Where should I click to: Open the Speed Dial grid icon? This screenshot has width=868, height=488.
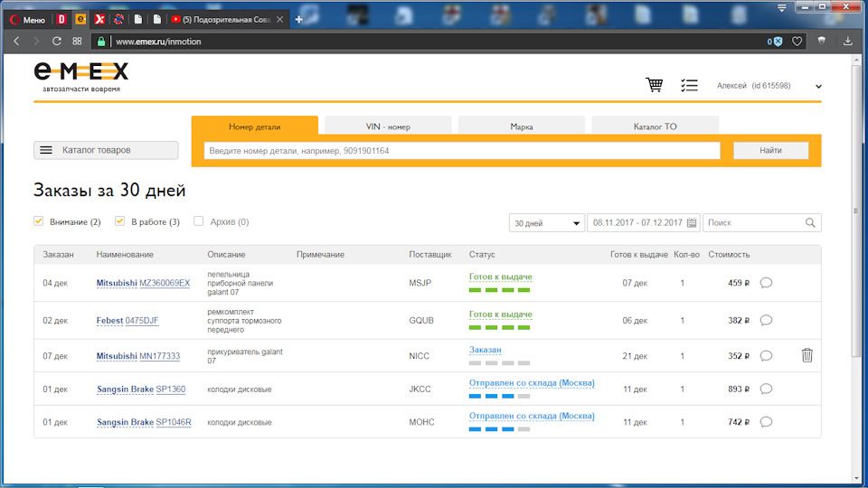[x=77, y=41]
